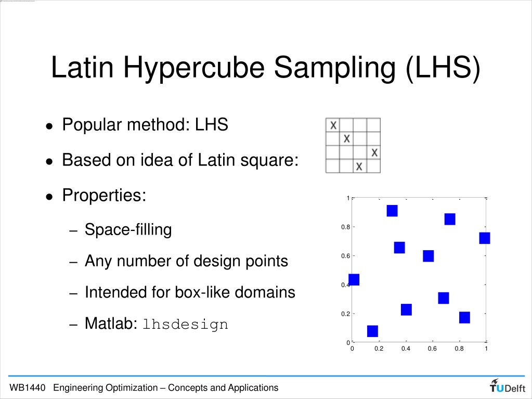Click footer text 'Engineering Optimization – Concepts and Applications'

click(165, 388)
